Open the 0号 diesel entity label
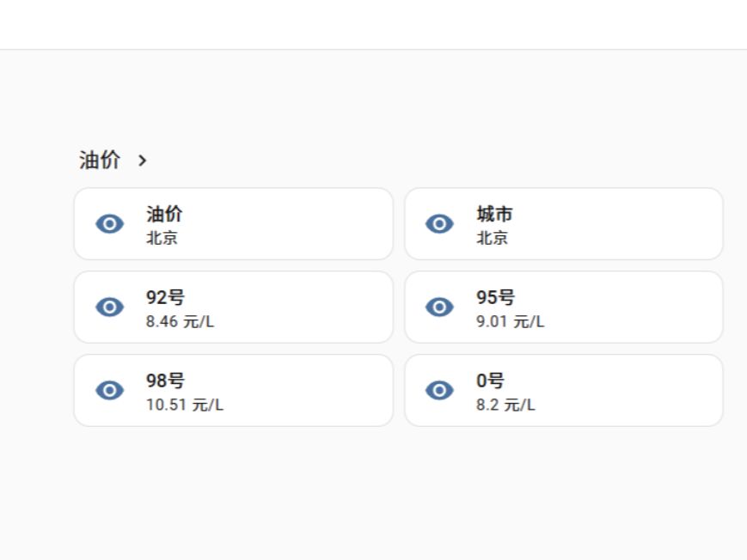This screenshot has height=560, width=747. tap(490, 381)
